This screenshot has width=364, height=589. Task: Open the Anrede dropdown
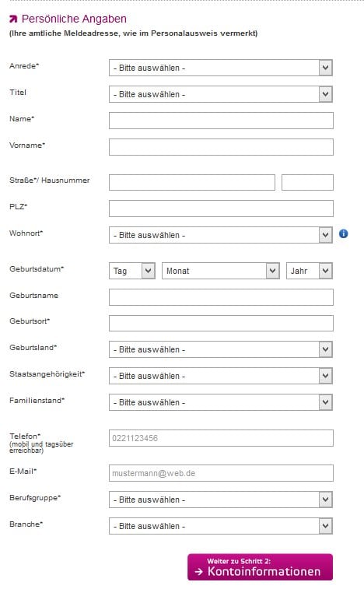tap(221, 68)
